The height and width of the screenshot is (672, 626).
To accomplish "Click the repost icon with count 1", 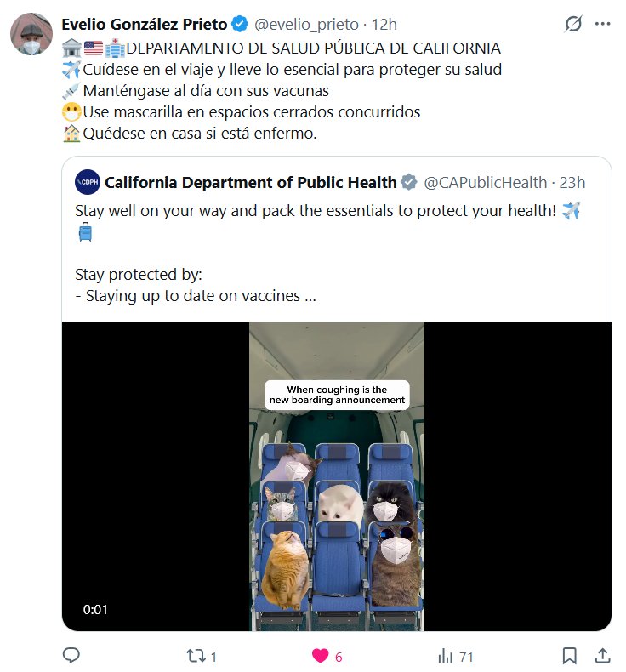I will click(195, 656).
